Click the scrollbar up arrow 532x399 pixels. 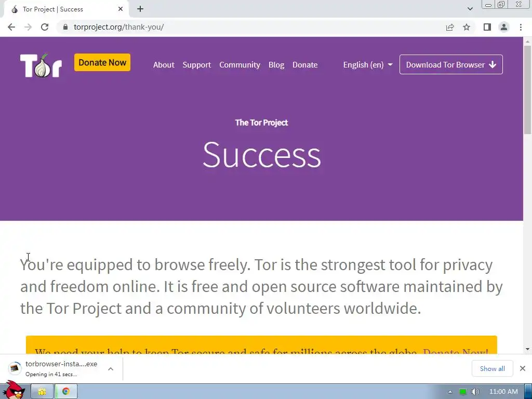pos(527,42)
